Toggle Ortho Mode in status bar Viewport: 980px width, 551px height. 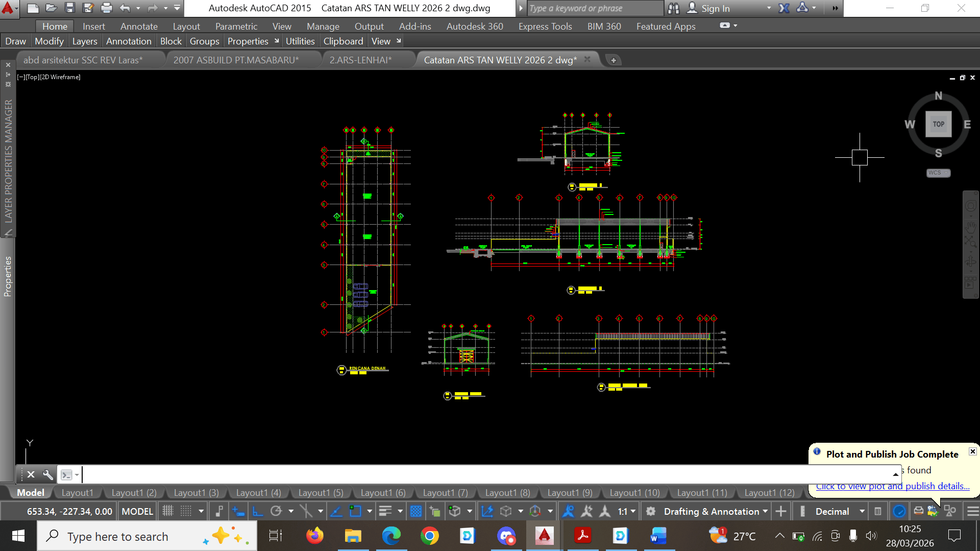click(x=258, y=511)
